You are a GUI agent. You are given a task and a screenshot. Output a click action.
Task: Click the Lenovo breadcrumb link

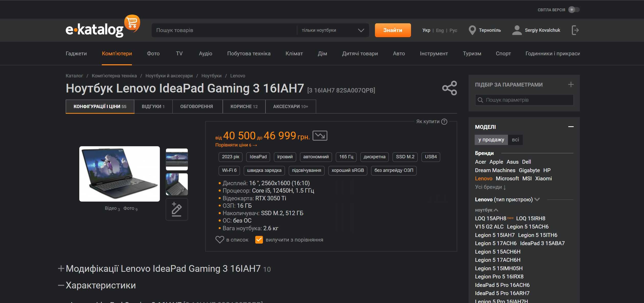pyautogui.click(x=238, y=76)
